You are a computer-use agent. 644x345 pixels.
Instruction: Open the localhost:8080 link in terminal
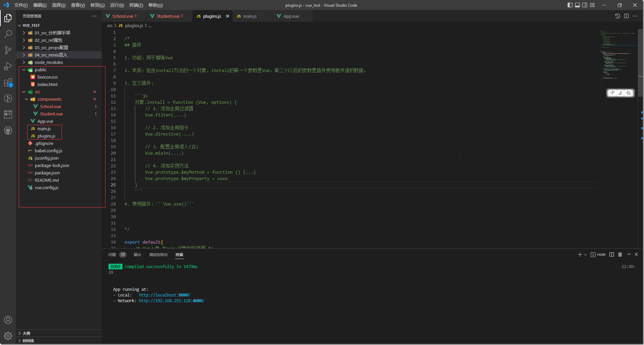click(x=164, y=295)
